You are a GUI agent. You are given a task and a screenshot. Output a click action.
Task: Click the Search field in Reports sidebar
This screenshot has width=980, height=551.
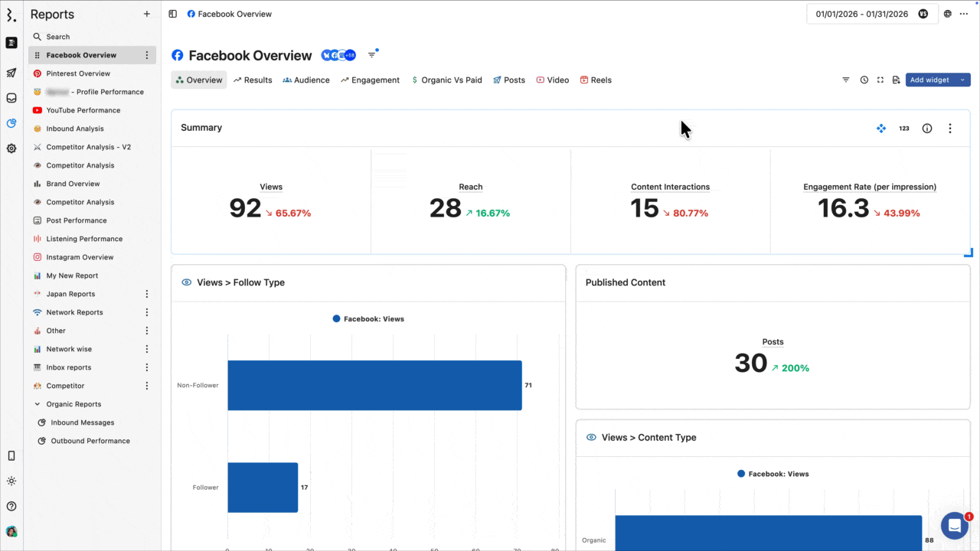click(92, 37)
